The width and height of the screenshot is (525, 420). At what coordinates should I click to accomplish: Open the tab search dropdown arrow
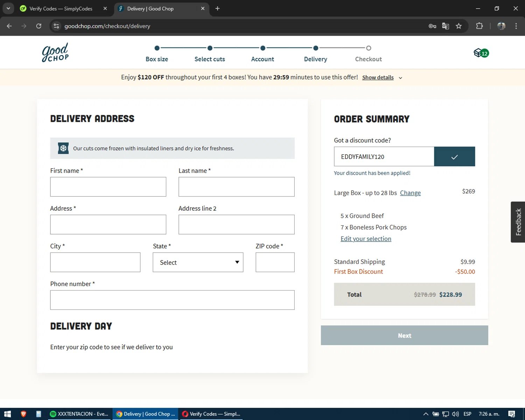click(8, 8)
